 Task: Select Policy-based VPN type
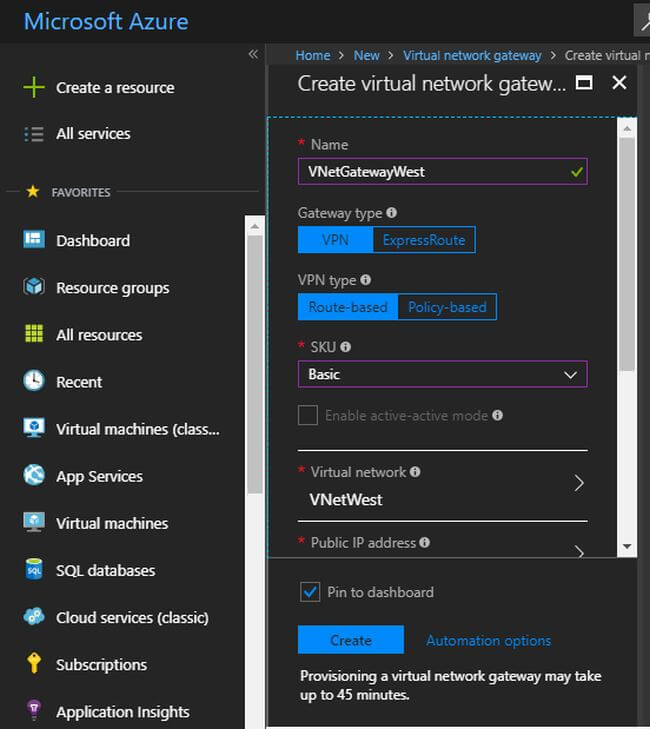[447, 307]
